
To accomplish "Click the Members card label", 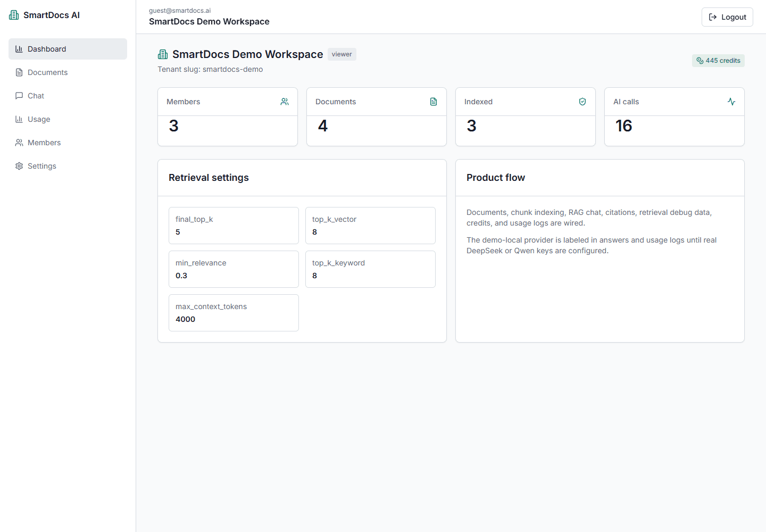I will coord(184,102).
